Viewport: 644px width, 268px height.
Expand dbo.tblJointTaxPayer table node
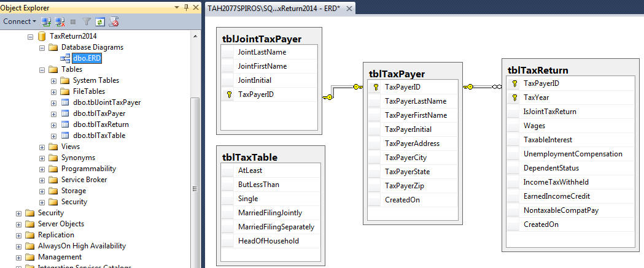(x=53, y=103)
